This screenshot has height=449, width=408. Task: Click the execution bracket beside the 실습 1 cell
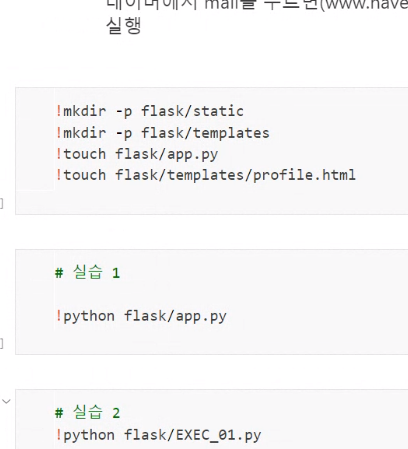tap(1, 343)
